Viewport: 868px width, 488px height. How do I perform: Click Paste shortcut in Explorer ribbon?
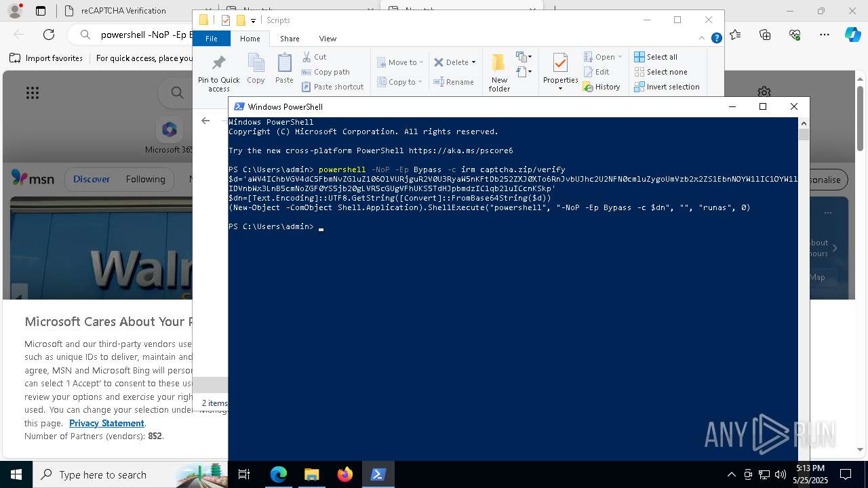pyautogui.click(x=332, y=87)
